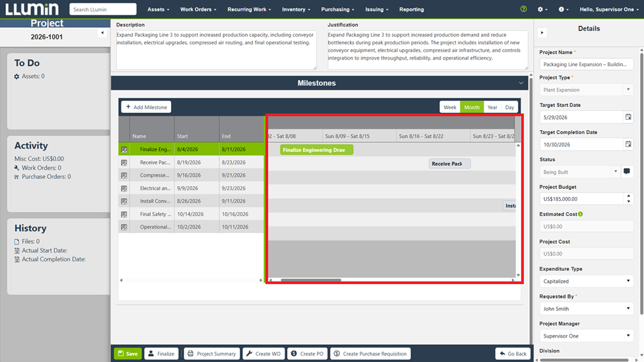644x362 pixels.
Task: Open the Work Orders menu
Action: [x=198, y=9]
